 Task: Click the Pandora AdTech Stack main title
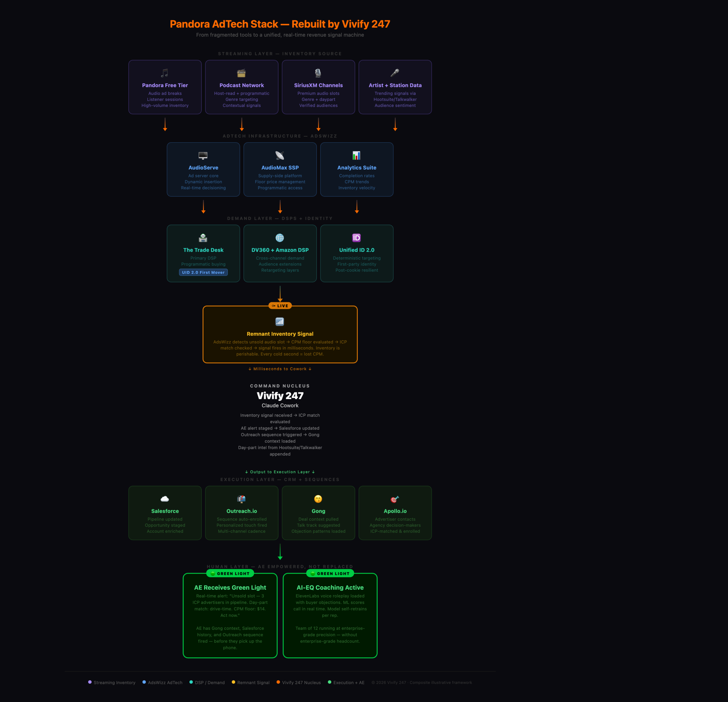pyautogui.click(x=280, y=24)
